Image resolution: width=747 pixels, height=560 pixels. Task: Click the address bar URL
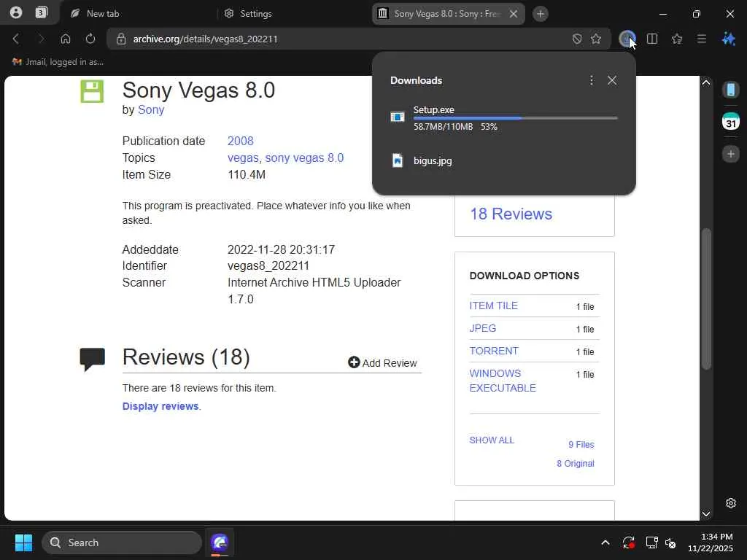pyautogui.click(x=205, y=39)
